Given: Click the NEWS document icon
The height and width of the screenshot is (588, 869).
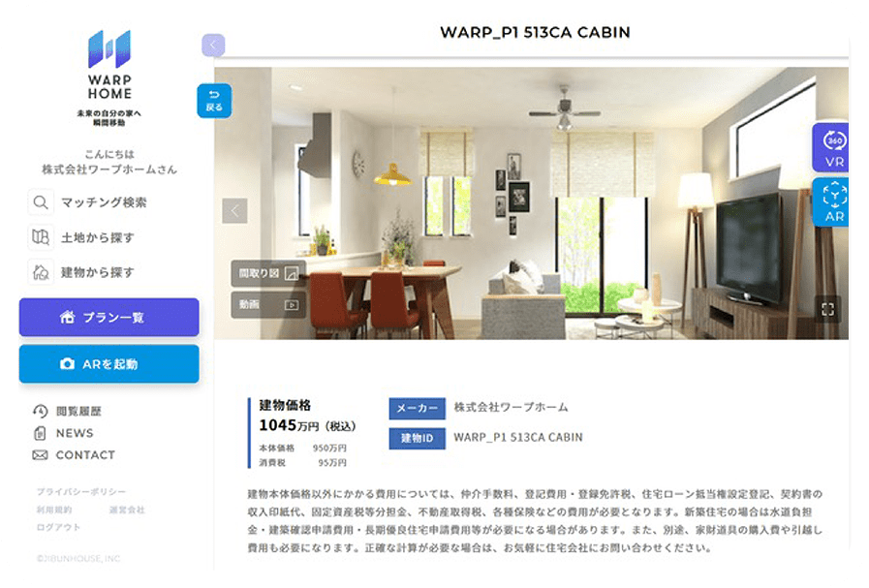Looking at the screenshot, I should (40, 433).
